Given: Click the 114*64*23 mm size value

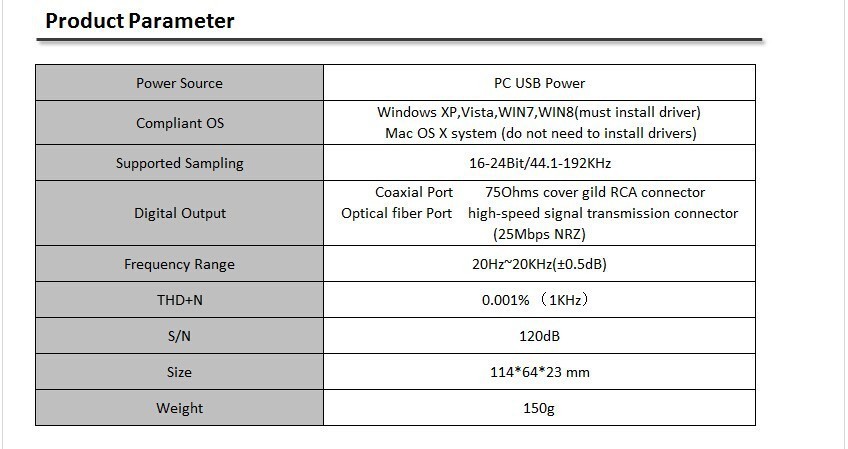Looking at the screenshot, I should click(x=540, y=372).
